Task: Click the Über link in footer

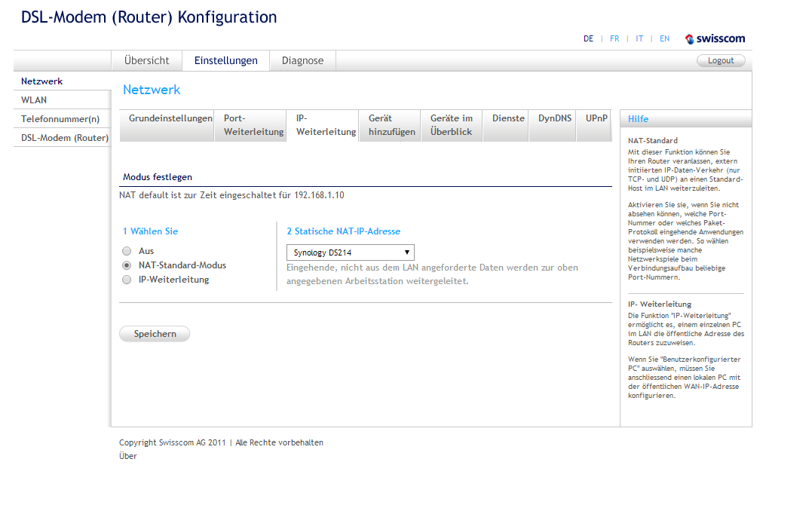Action: [128, 456]
